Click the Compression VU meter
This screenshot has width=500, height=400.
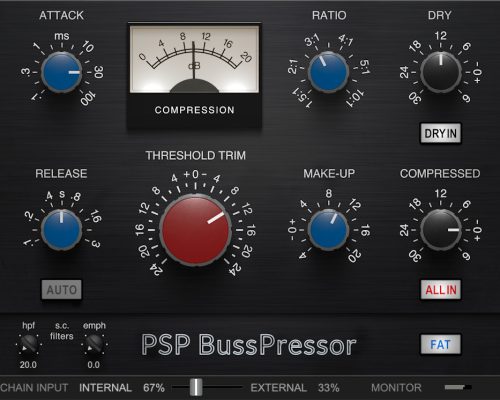[194, 76]
